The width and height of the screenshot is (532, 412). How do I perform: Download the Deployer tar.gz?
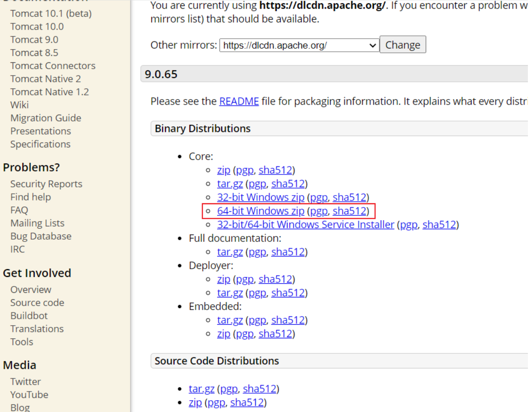pyautogui.click(x=230, y=293)
